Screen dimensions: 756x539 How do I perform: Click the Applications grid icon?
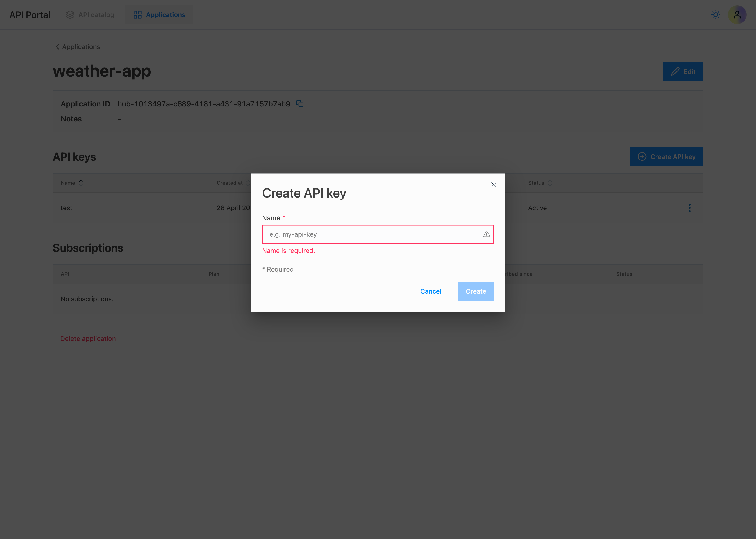[137, 15]
